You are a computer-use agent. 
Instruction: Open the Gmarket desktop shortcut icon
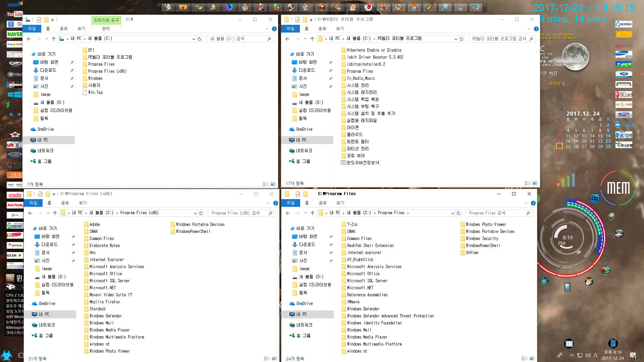click(15, 226)
